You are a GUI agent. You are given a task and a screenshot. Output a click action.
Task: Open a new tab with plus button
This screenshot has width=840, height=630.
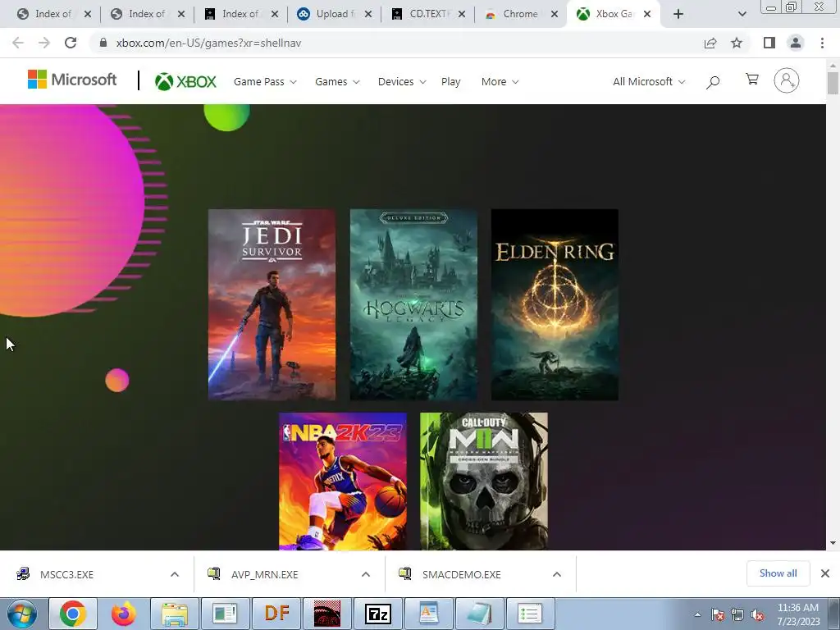click(678, 14)
